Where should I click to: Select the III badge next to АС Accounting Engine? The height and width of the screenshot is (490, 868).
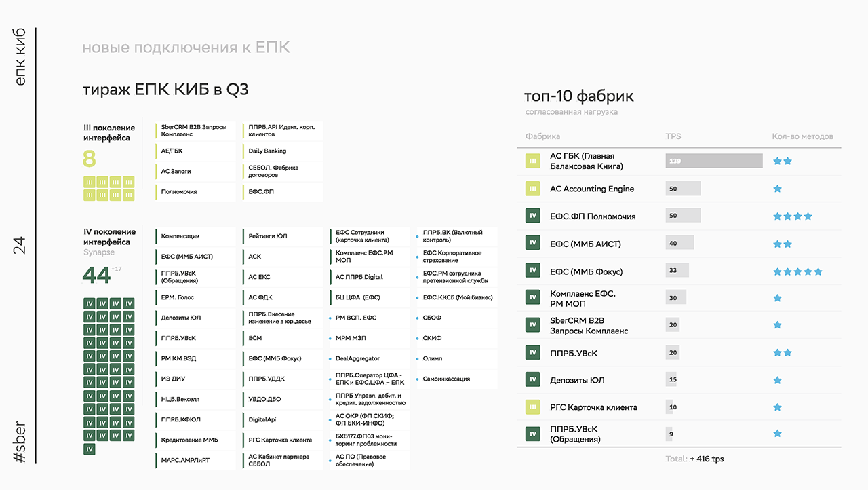[533, 189]
